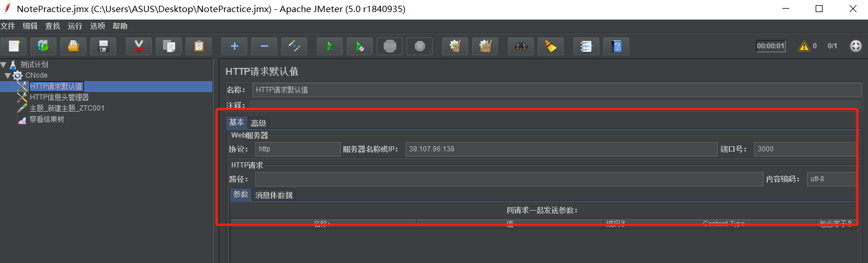The width and height of the screenshot is (868, 263).
Task: Open the Function helper icon
Action: [586, 46]
